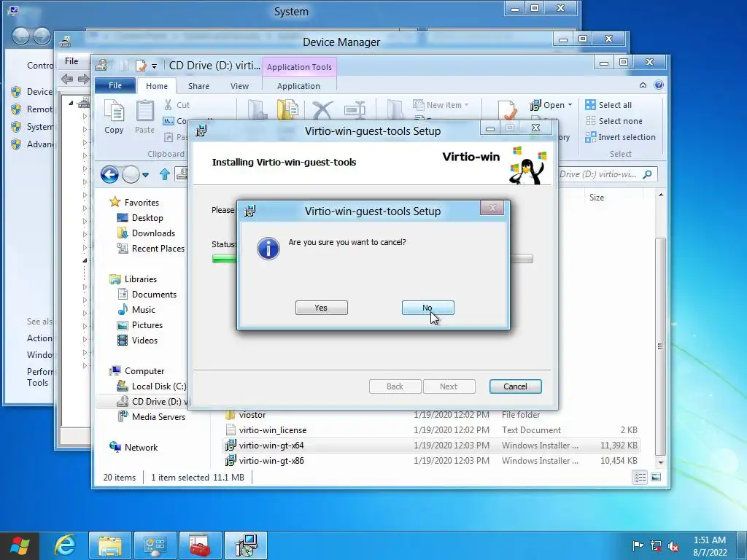The height and width of the screenshot is (560, 747).
Task: Open Documents library
Action: [x=154, y=295]
